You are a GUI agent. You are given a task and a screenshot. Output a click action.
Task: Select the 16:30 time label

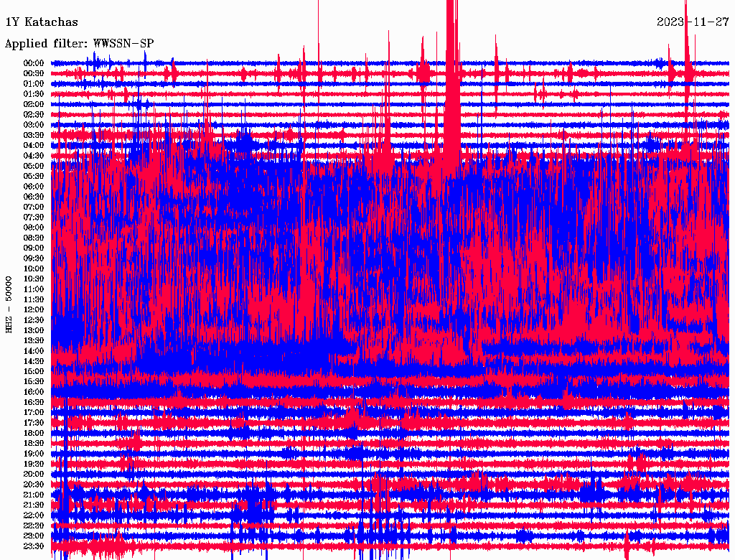tap(34, 403)
